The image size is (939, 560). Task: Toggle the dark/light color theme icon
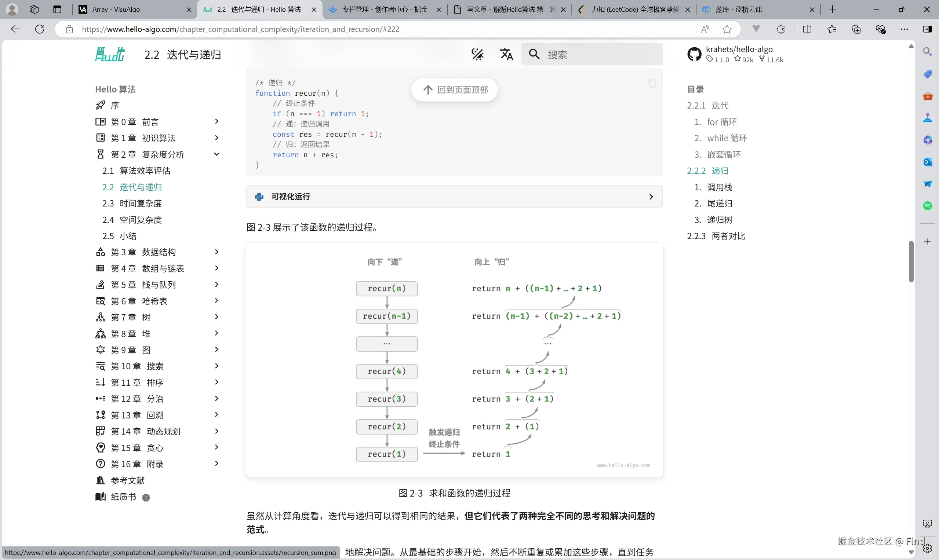point(478,54)
